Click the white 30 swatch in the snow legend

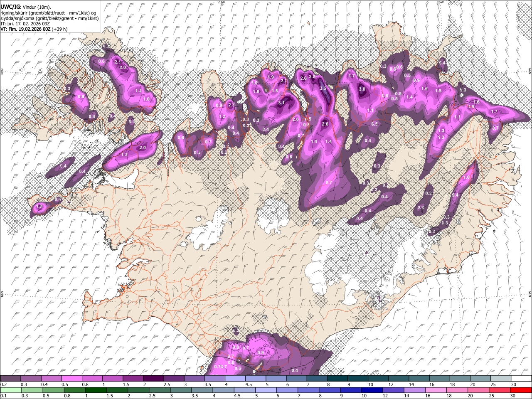[x=521, y=378]
